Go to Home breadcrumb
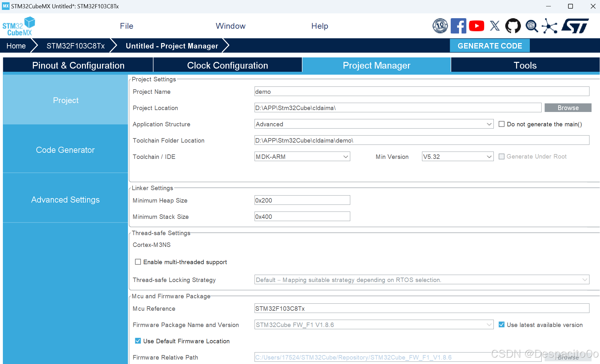The width and height of the screenshot is (600, 364). (x=16, y=46)
